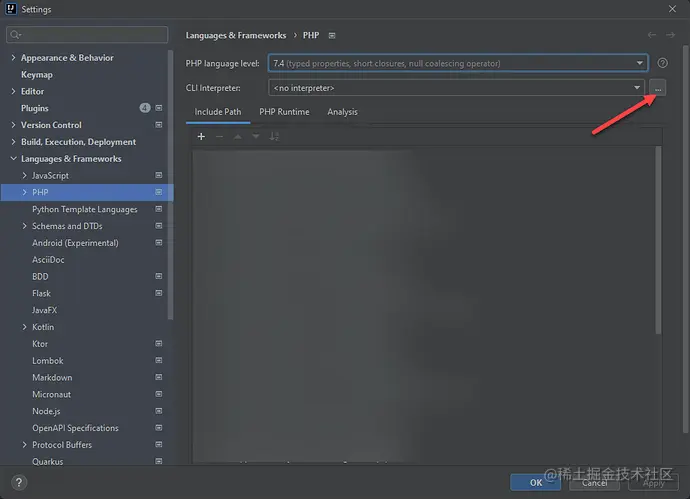Select Ktor in settings tree
Image resolution: width=690 pixels, height=499 pixels.
point(40,344)
